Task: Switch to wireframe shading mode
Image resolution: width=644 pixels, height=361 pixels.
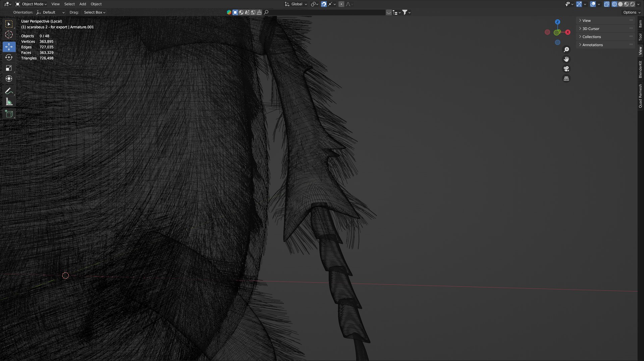Action: click(614, 4)
